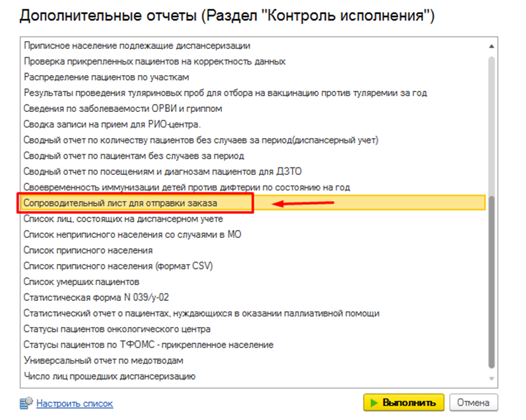Image resolution: width=526 pixels, height=420 pixels.
Task: Choose Статистическая форма N 039/у-02
Action: coord(96,297)
